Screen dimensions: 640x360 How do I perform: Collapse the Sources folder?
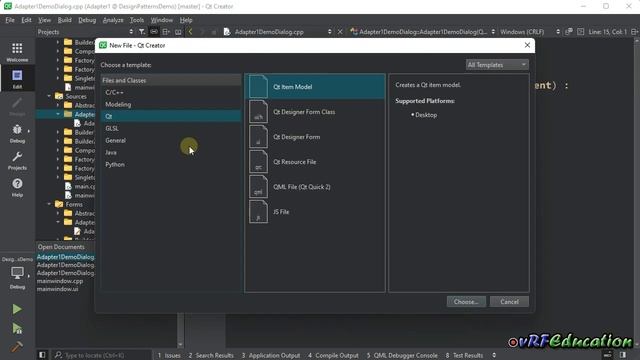click(49, 96)
